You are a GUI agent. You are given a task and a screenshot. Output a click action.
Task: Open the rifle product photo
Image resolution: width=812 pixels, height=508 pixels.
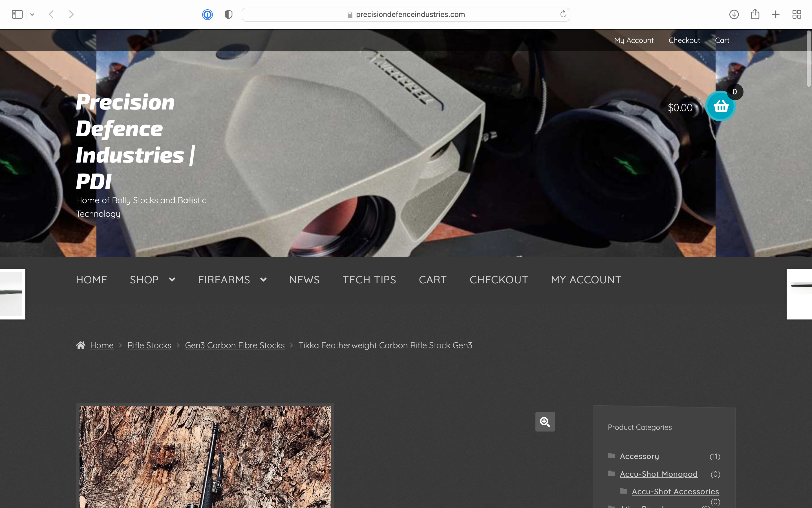click(205, 457)
